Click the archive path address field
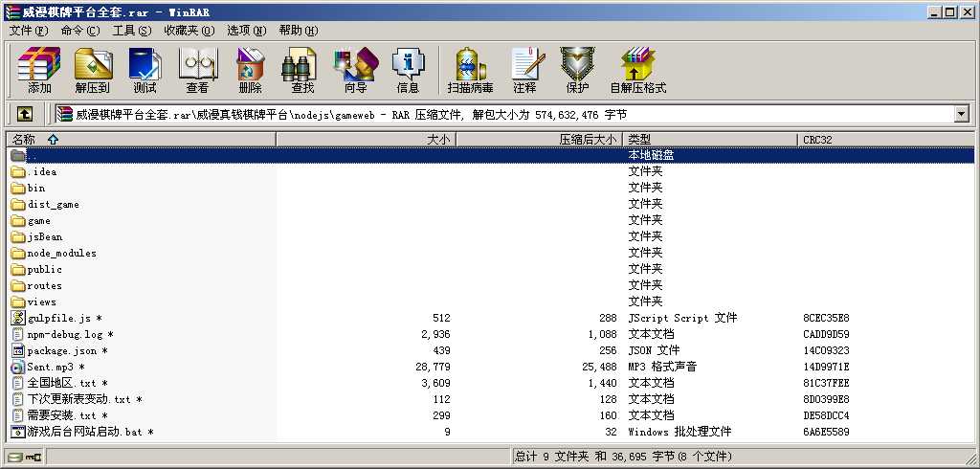Screen dimensions: 980x469 pos(503,114)
